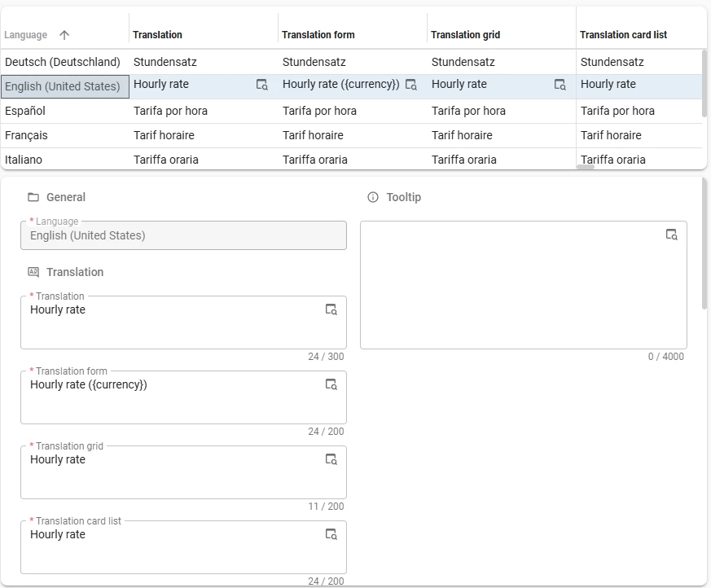Open lookup icon in Translation column cell
The width and height of the screenshot is (711, 588).
point(261,85)
